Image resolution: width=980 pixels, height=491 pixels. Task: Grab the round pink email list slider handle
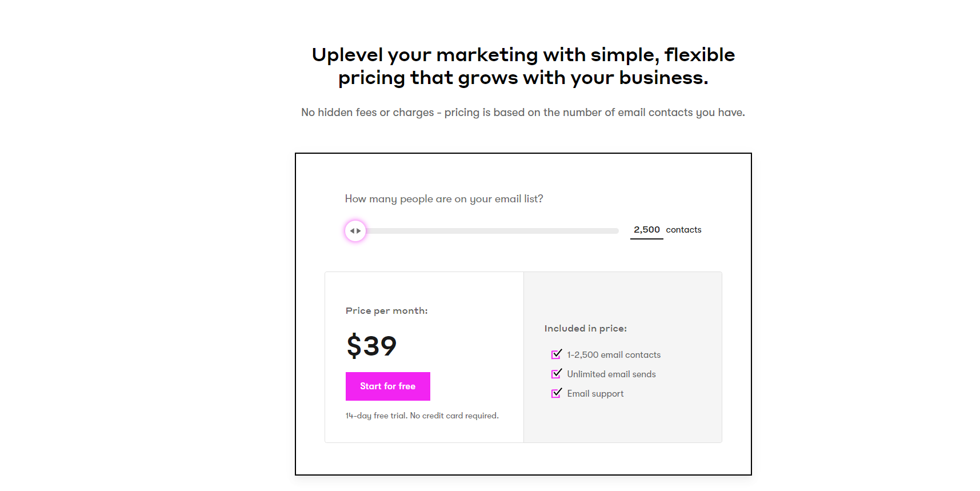point(355,231)
